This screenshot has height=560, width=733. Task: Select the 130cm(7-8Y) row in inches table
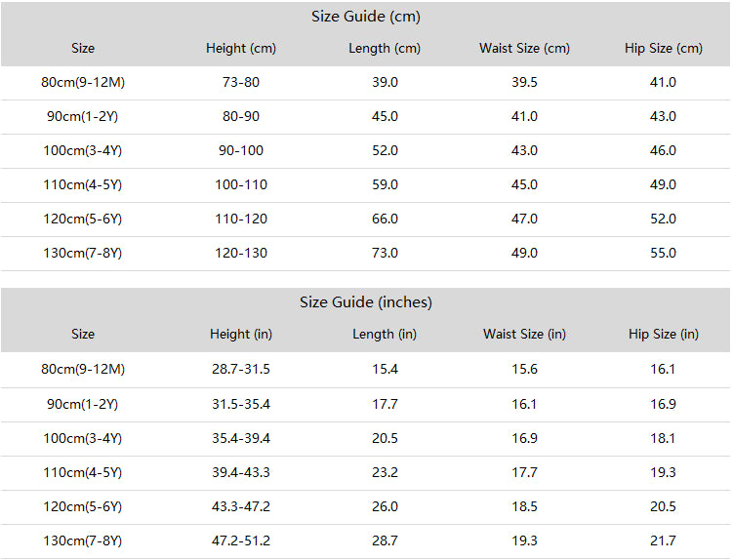(366, 541)
